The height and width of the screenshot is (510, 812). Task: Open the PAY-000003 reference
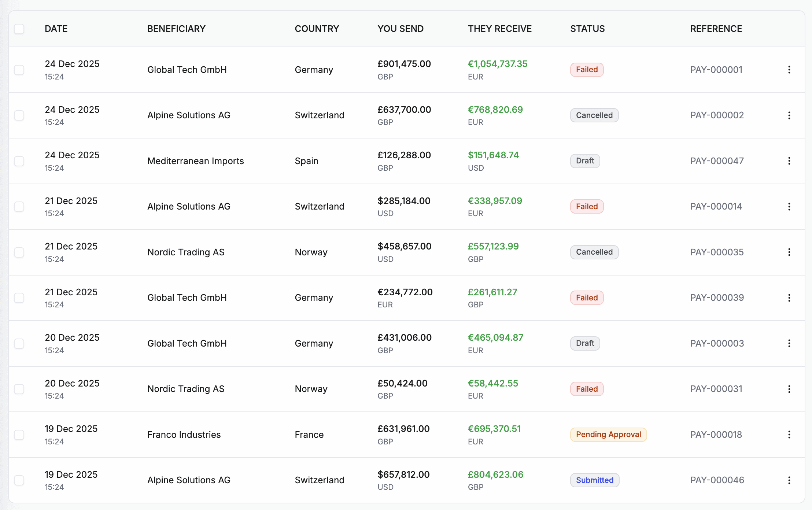point(717,343)
